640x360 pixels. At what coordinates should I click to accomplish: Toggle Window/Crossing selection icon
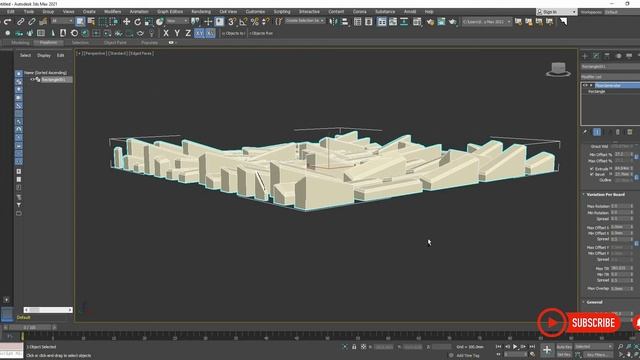(113, 22)
